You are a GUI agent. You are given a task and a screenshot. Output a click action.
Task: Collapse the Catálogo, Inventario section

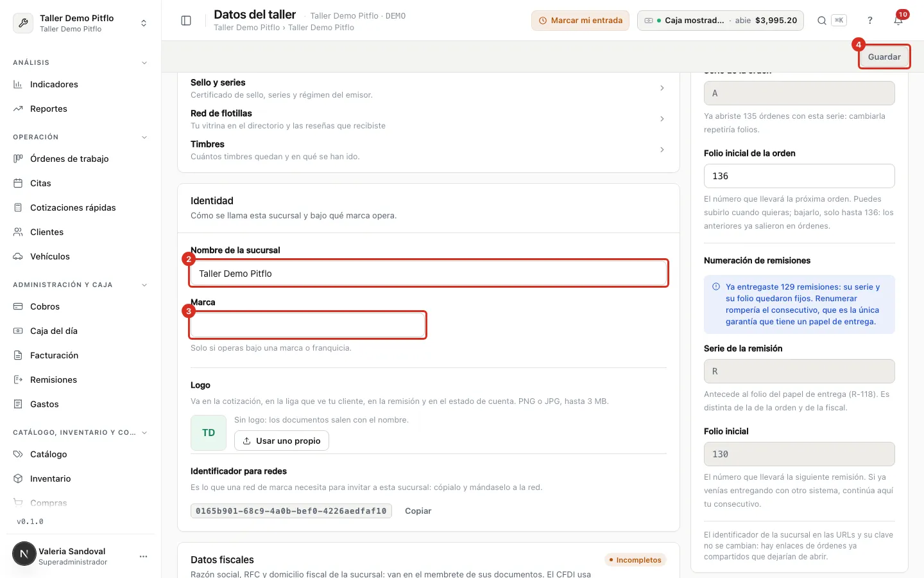pyautogui.click(x=144, y=433)
